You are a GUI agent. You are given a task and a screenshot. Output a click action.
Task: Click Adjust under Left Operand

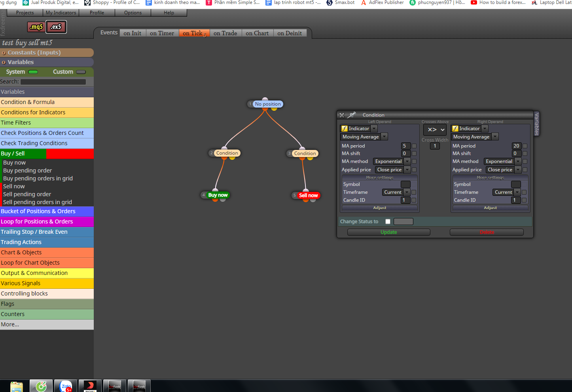pyautogui.click(x=380, y=208)
